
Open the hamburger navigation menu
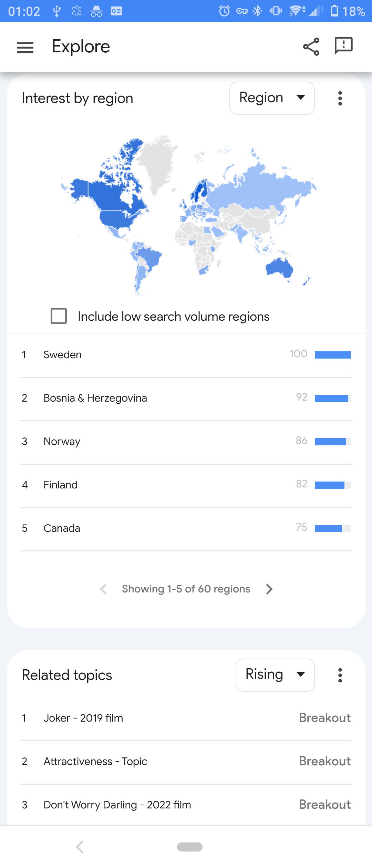tap(25, 48)
